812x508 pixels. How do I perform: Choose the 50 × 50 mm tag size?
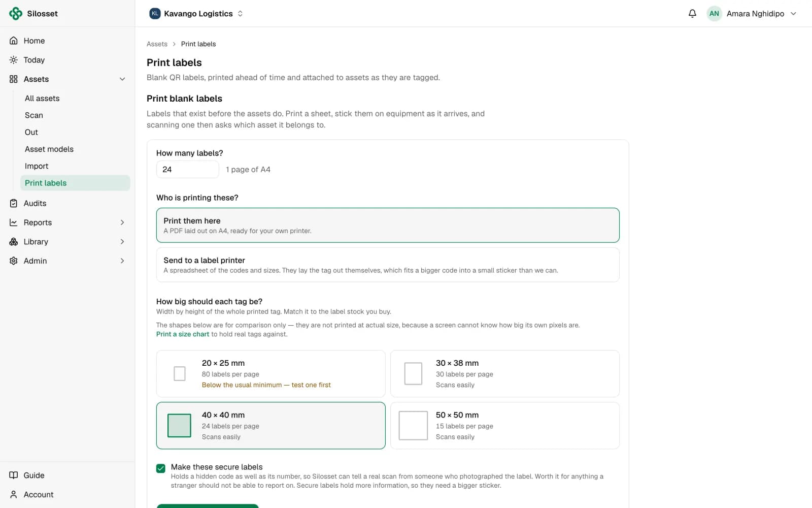click(x=505, y=426)
